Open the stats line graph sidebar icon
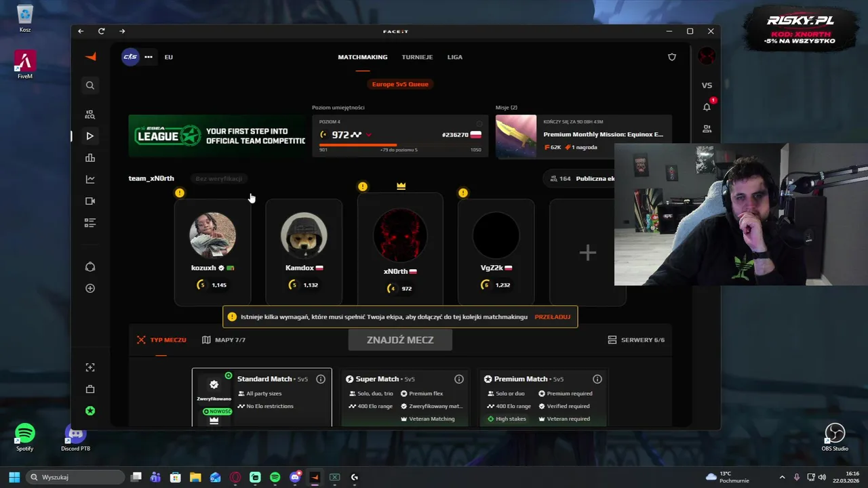This screenshot has height=488, width=868. click(90, 180)
